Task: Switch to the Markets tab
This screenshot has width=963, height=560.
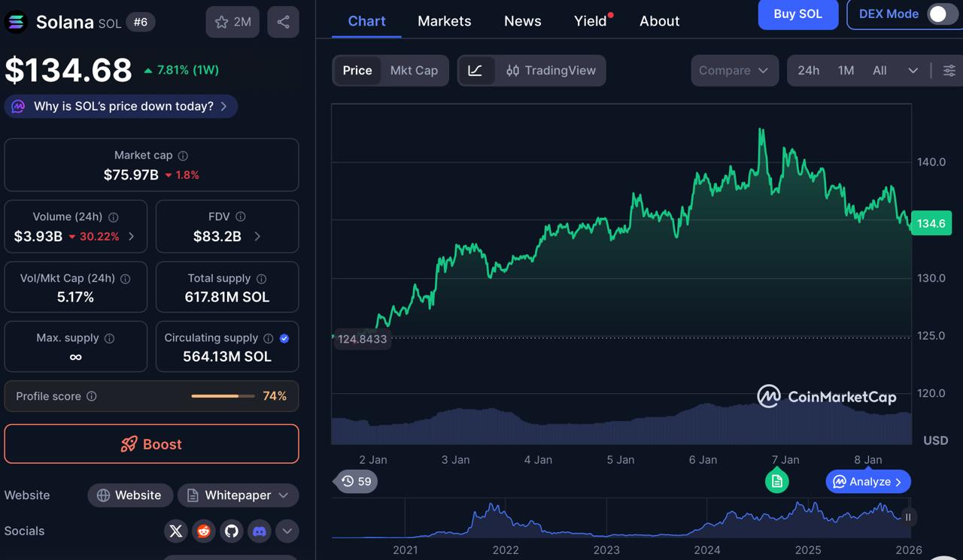Action: tap(444, 21)
